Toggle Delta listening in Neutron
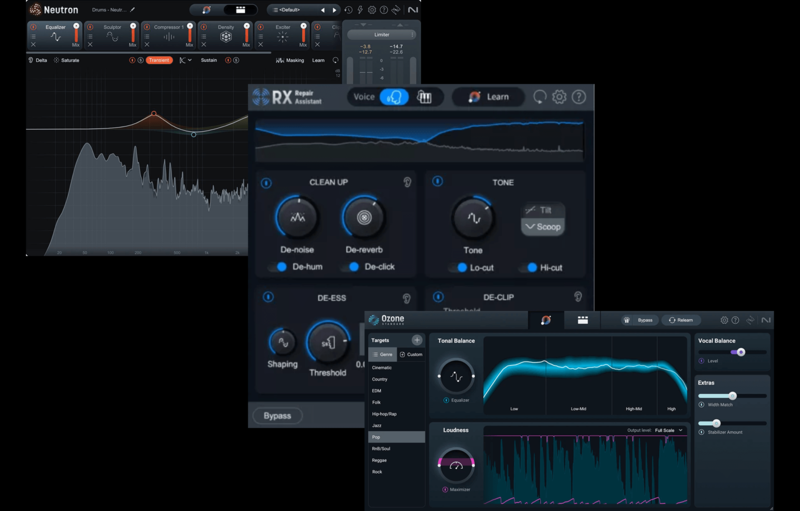 pyautogui.click(x=37, y=60)
